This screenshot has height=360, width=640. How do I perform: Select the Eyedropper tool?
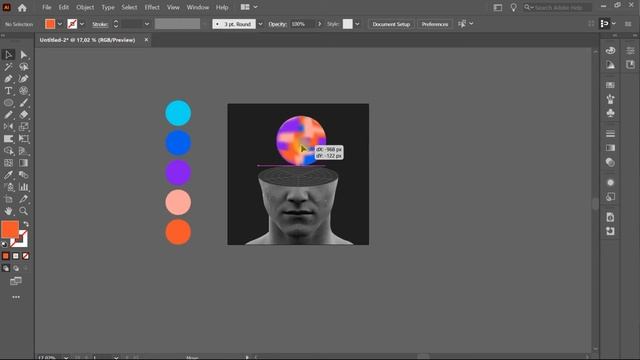(8, 175)
